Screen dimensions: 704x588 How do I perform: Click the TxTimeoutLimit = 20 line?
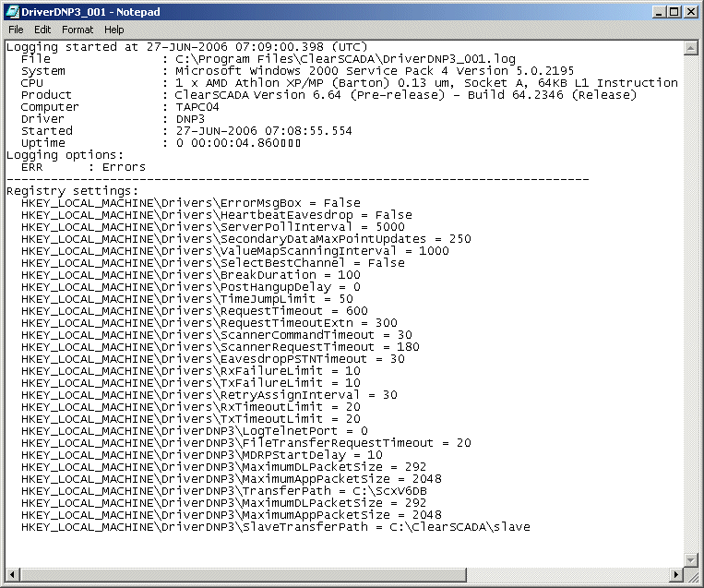[x=190, y=419]
